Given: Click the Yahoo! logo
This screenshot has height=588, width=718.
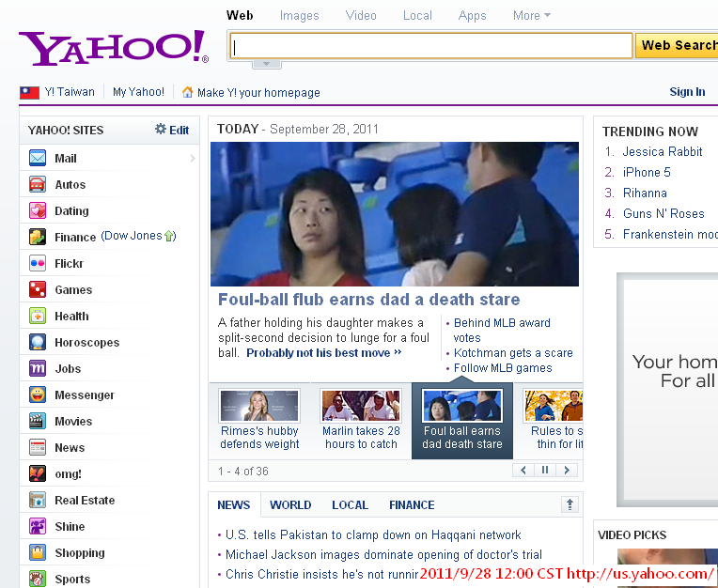Looking at the screenshot, I should tap(114, 47).
